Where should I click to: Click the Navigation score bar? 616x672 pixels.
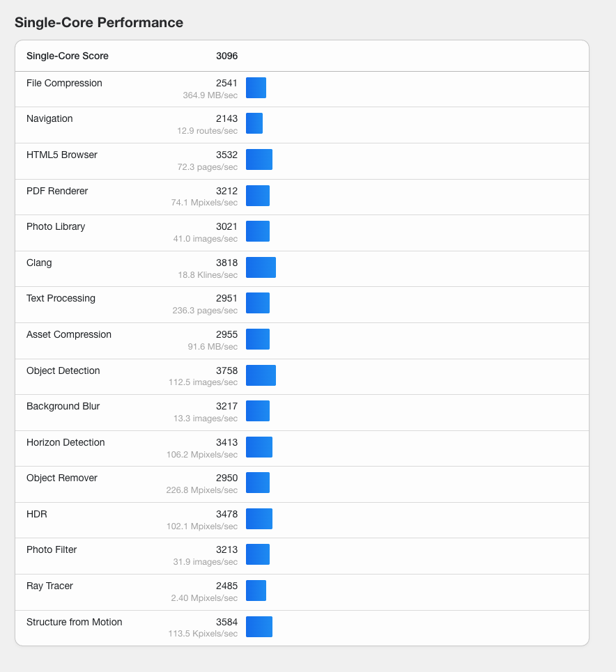pos(254,123)
